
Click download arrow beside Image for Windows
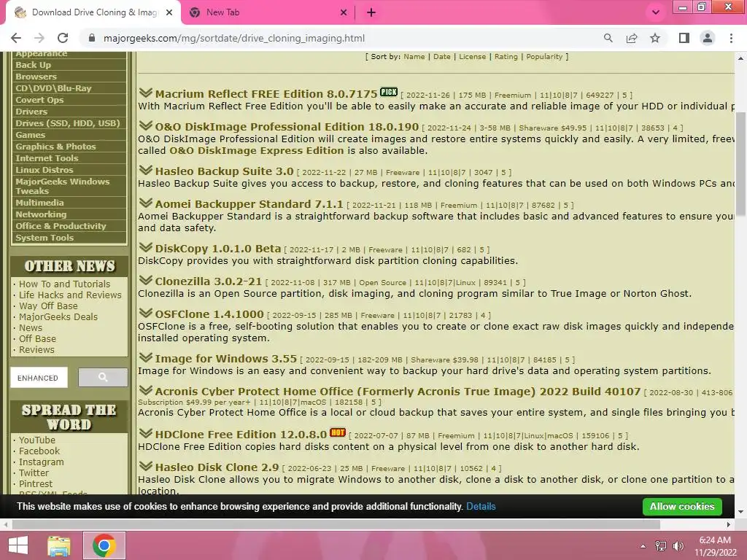[x=146, y=357]
